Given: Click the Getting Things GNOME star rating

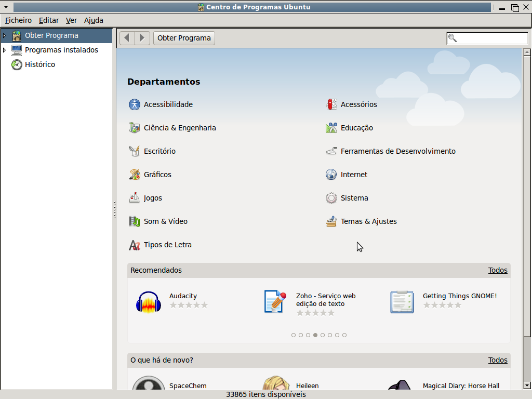Looking at the screenshot, I should pos(442,305).
